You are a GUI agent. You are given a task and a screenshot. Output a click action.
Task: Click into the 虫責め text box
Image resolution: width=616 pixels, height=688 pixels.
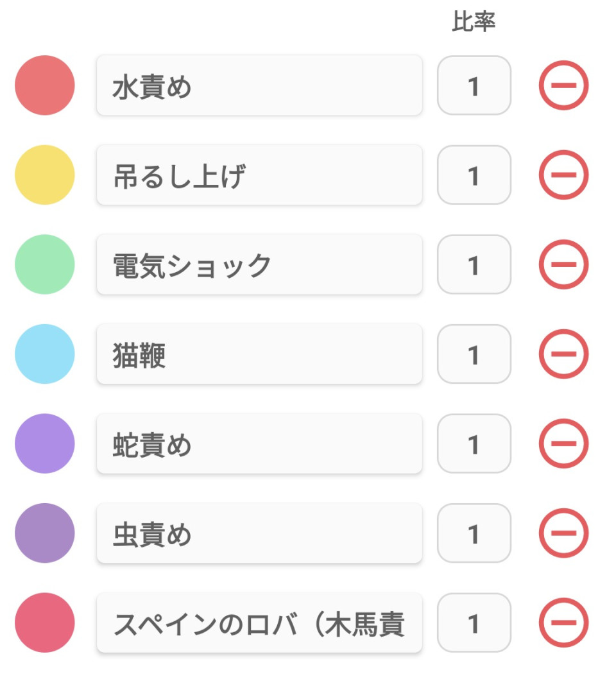tap(259, 533)
